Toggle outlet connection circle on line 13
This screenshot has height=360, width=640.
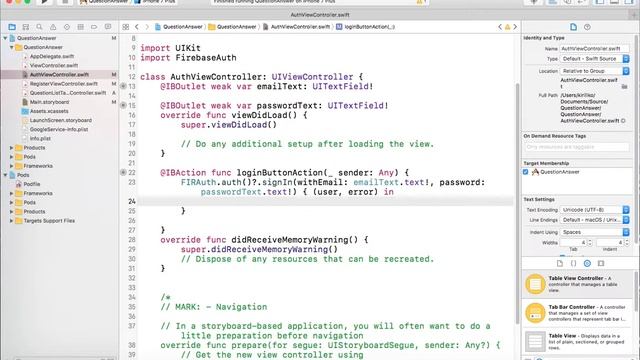click(123, 86)
